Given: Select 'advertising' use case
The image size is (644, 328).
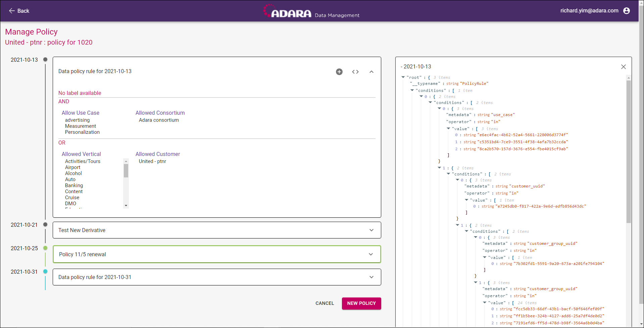Looking at the screenshot, I should (77, 120).
